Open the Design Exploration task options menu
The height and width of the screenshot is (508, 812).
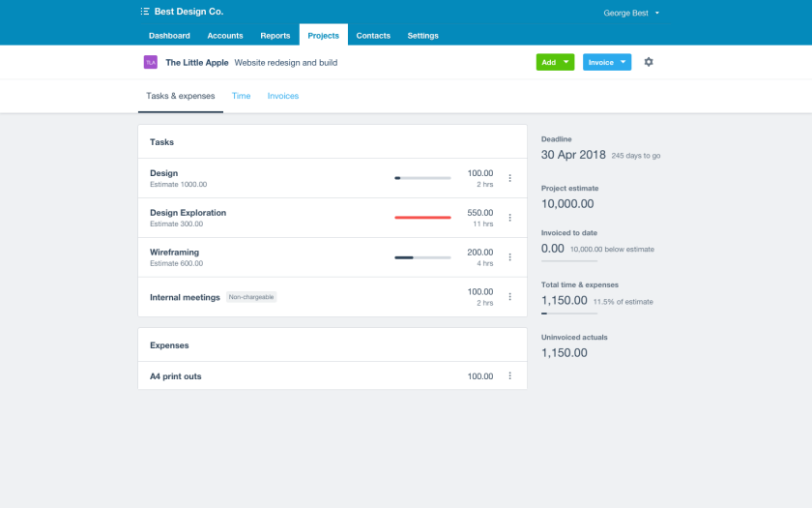pyautogui.click(x=510, y=218)
